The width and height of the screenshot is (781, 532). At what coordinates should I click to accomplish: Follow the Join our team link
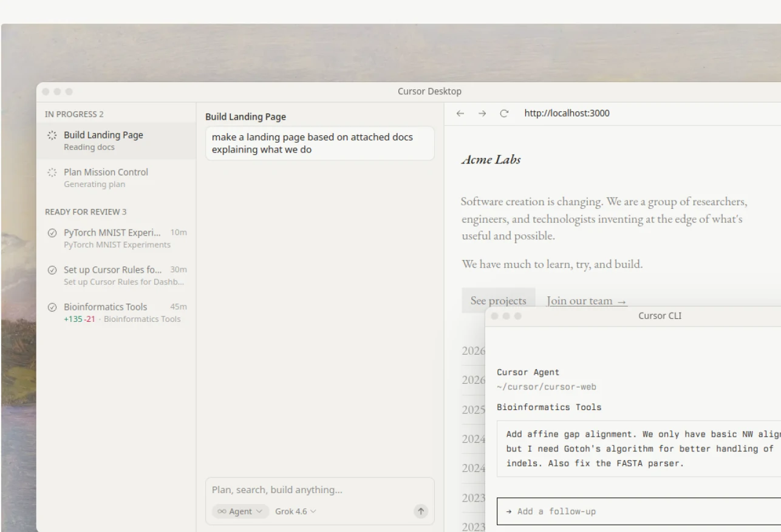pyautogui.click(x=587, y=301)
